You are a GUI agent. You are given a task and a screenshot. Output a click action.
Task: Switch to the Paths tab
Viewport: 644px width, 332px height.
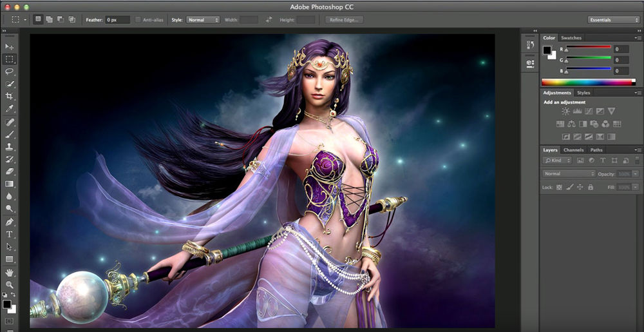click(x=596, y=150)
